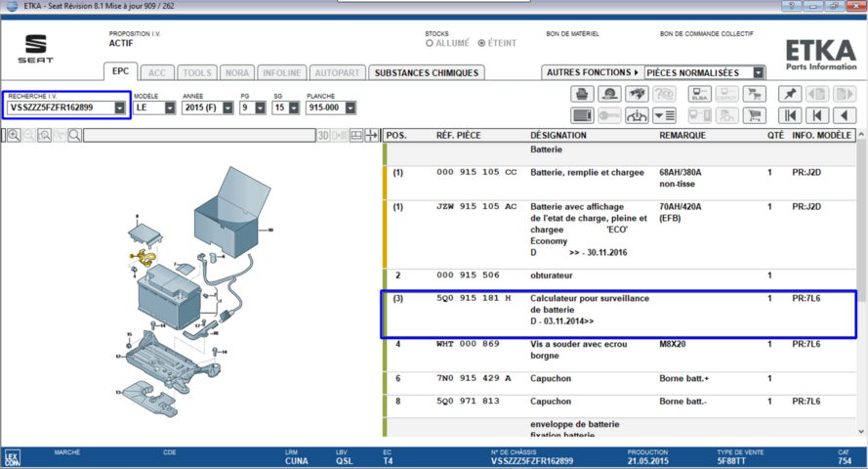The width and height of the screenshot is (868, 469).
Task: Click the RÉF. PIÈCE column header
Action: pyautogui.click(x=458, y=135)
